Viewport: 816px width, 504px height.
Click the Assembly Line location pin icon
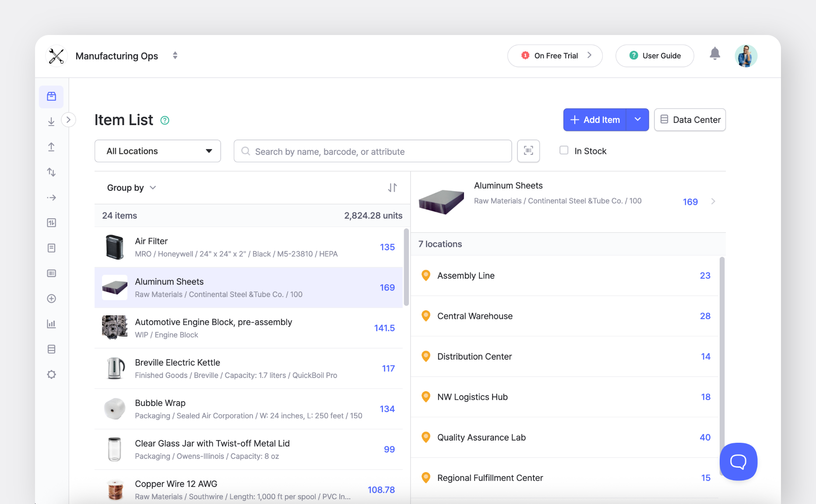[426, 276]
